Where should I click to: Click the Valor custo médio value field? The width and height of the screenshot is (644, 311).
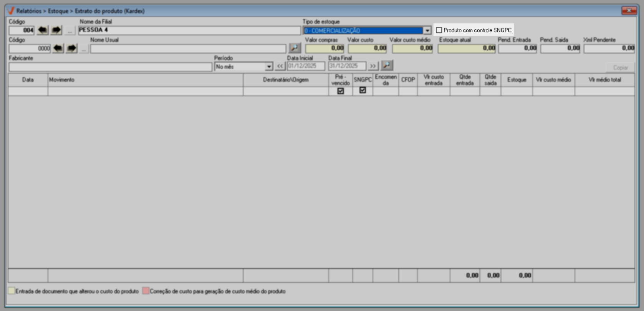[412, 48]
